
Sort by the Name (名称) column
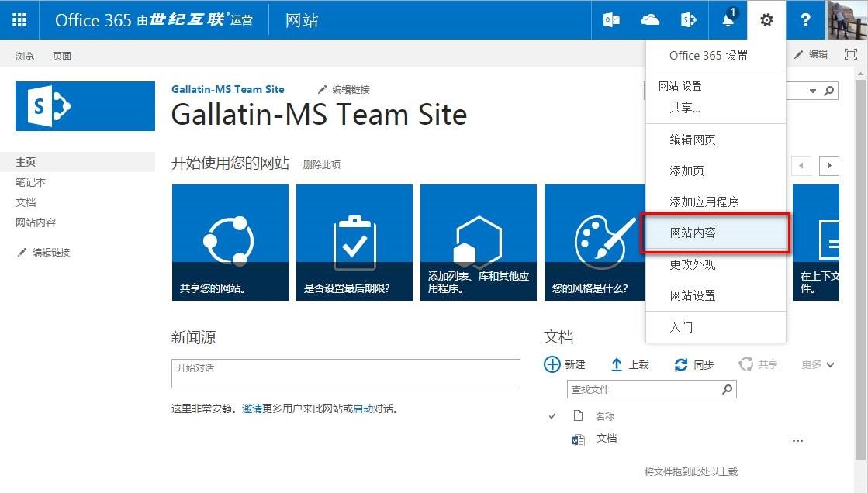coord(604,416)
